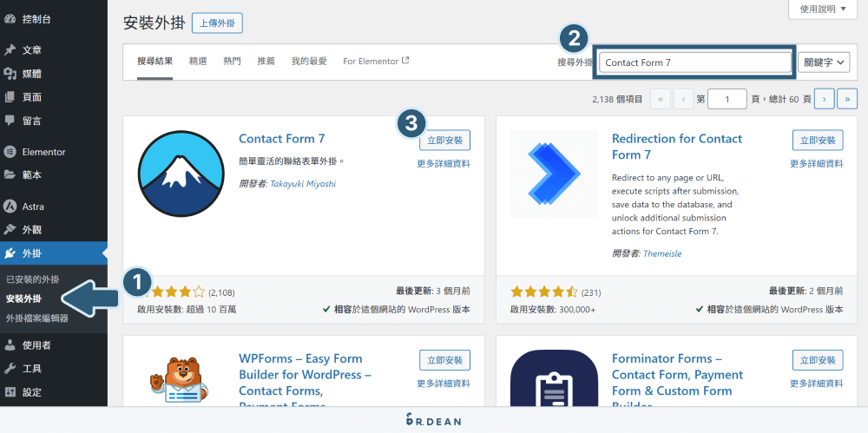Open 已安裝的外掛 submenu item
This screenshot has height=433, width=868.
(x=33, y=279)
